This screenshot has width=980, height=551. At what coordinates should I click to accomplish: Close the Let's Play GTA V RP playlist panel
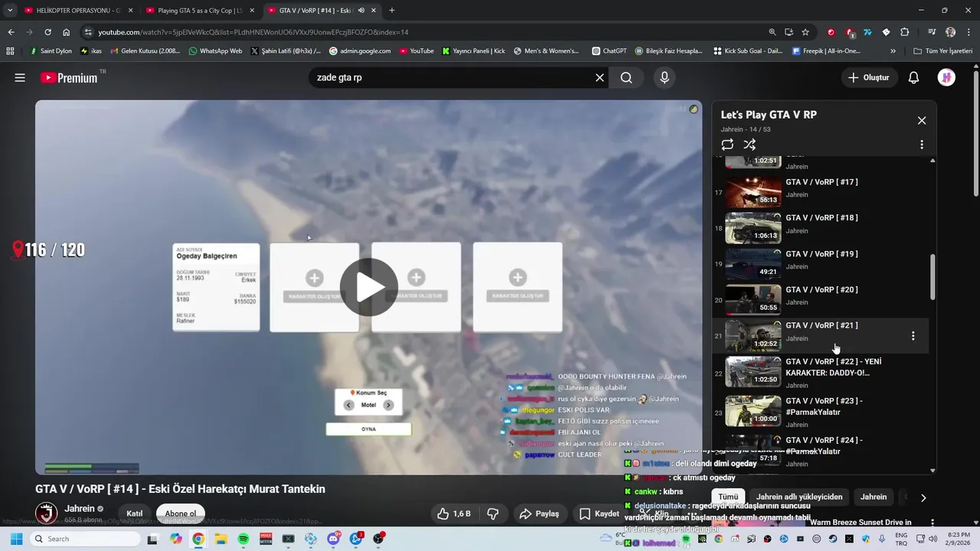[922, 120]
